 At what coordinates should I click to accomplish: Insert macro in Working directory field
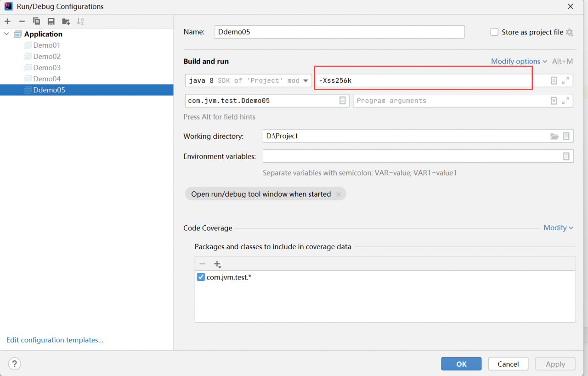click(x=566, y=137)
